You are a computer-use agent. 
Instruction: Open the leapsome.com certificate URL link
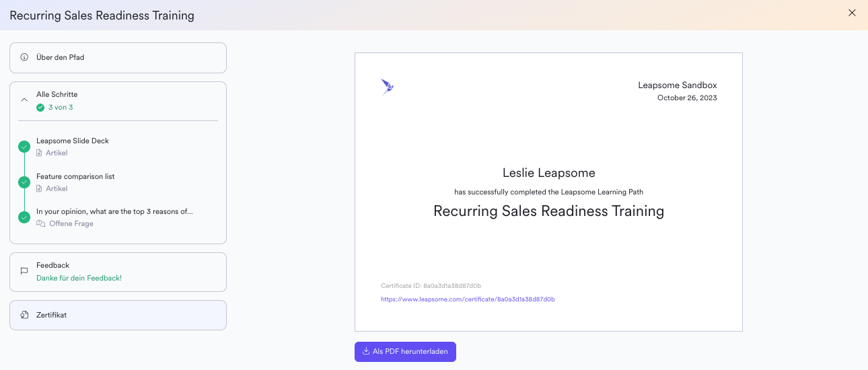[x=467, y=299]
